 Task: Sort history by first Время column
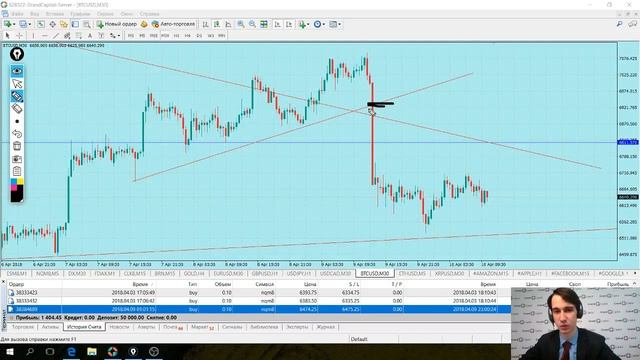[140, 284]
